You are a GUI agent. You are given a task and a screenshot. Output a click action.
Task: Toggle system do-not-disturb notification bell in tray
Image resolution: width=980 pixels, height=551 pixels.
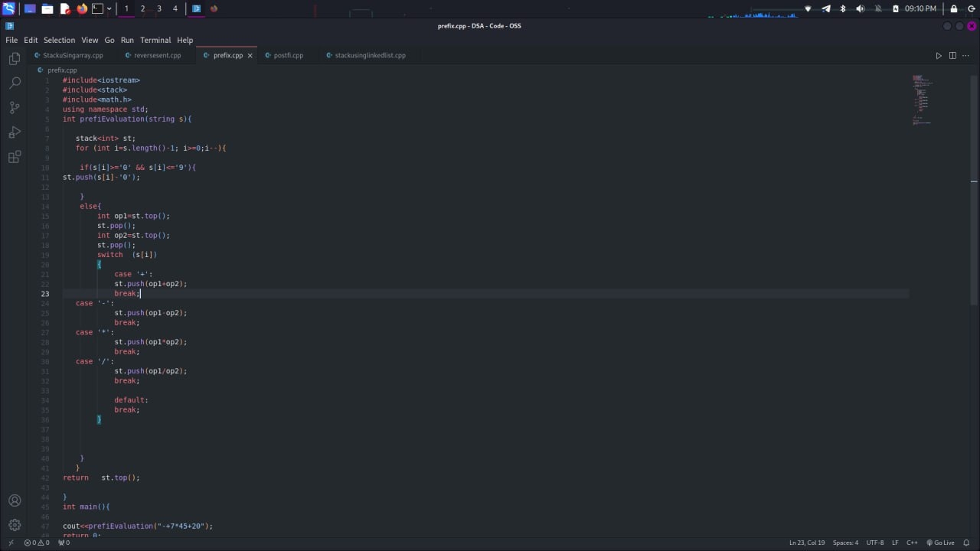(877, 8)
